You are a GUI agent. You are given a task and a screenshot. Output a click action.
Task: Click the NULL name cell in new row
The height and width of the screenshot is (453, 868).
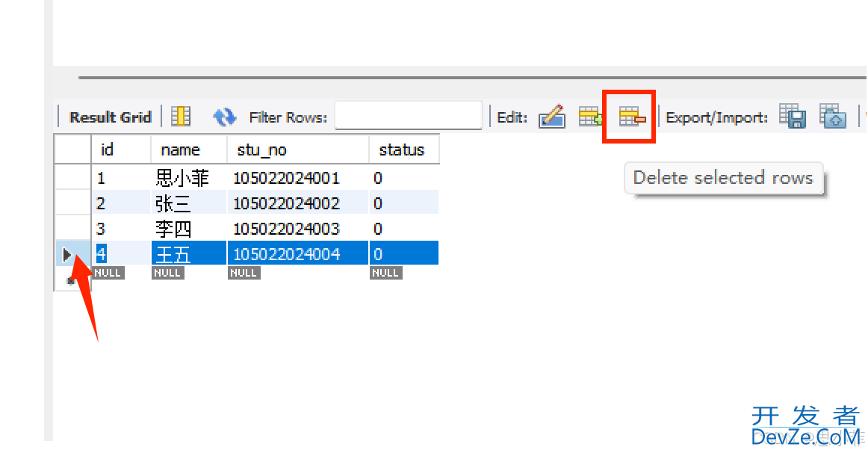pos(168,273)
